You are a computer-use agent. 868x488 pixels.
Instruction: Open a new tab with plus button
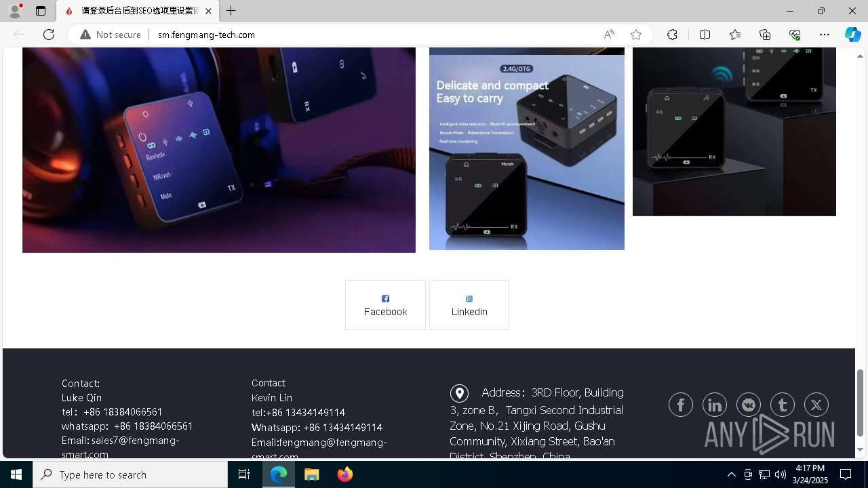231,11
